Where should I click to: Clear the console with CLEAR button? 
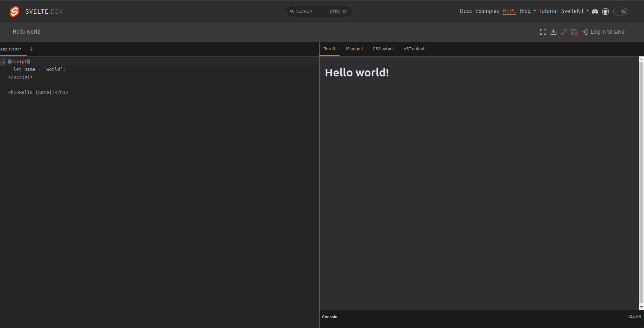(635, 316)
